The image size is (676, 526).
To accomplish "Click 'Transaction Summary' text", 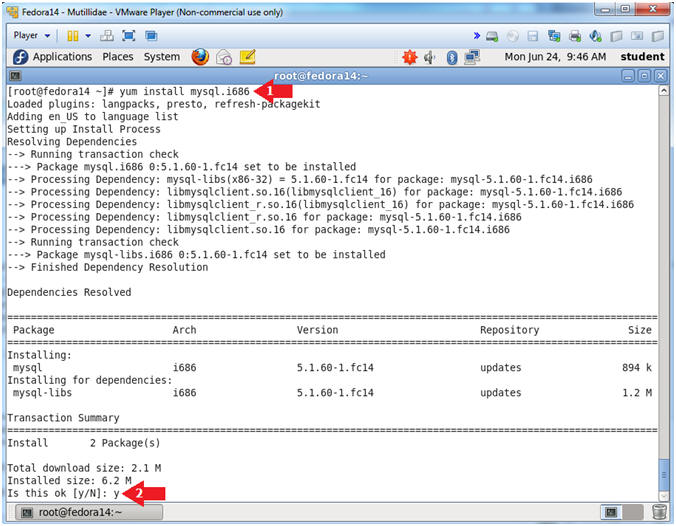I will (x=63, y=418).
